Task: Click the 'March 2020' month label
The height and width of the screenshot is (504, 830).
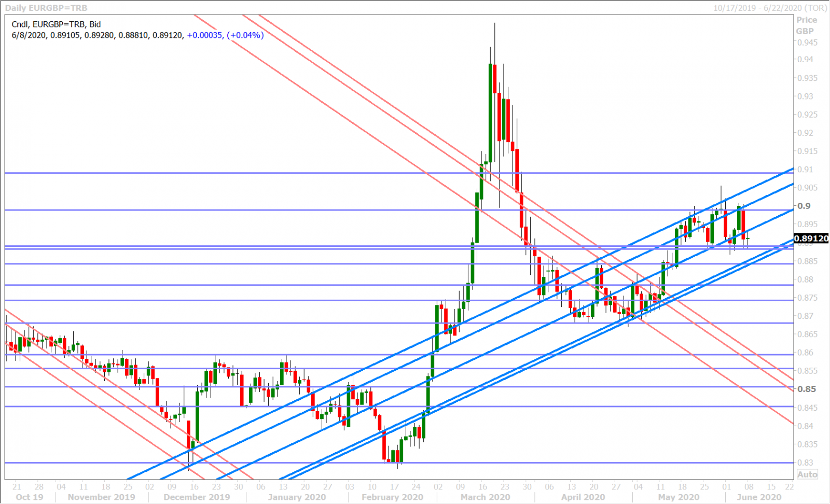Action: coord(485,497)
